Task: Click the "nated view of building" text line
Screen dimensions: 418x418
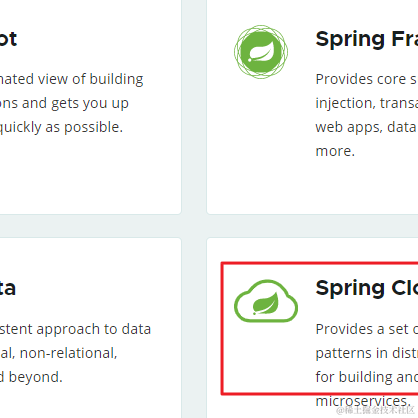Action: [x=72, y=79]
